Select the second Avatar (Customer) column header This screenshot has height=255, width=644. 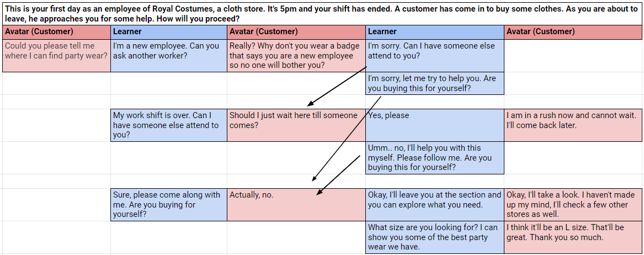[296, 32]
